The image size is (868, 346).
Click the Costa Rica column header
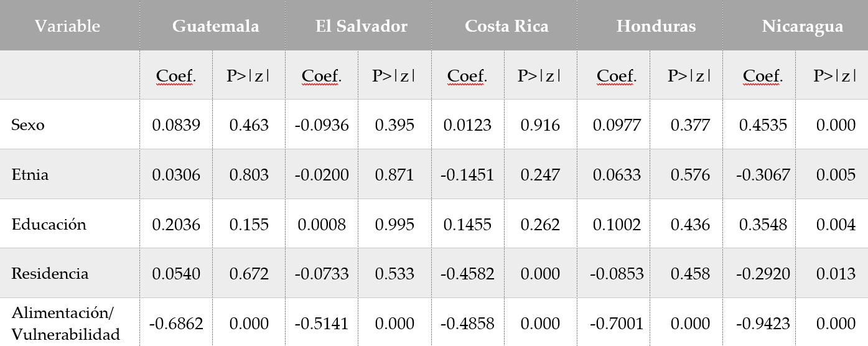tap(506, 26)
